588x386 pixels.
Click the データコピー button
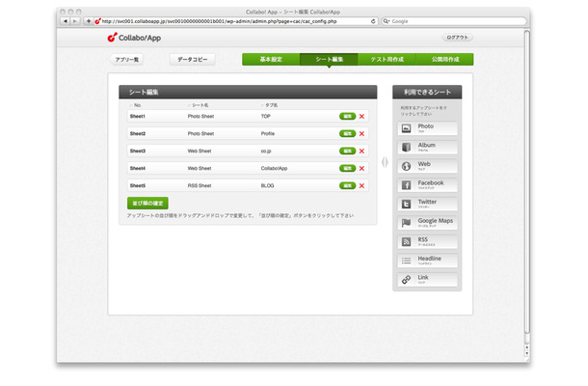193,59
